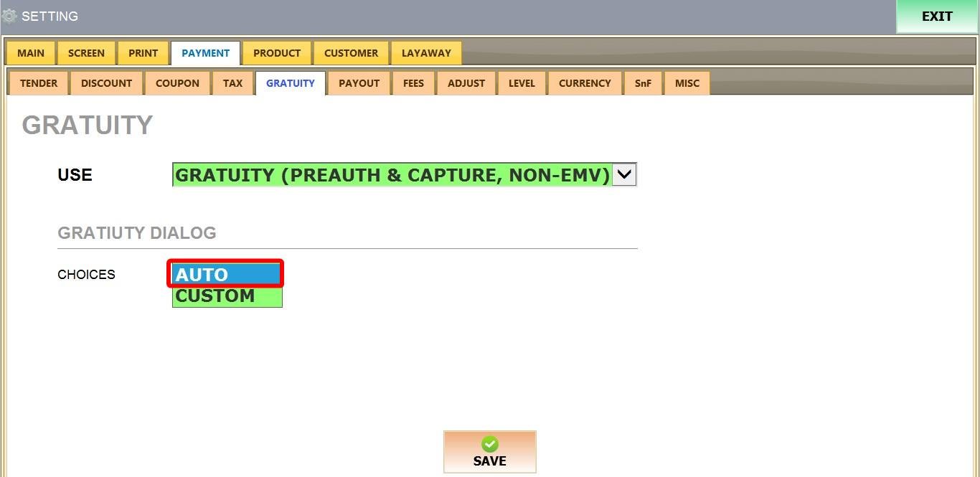Open the DISCOUNT sub-tab

pyautogui.click(x=106, y=83)
